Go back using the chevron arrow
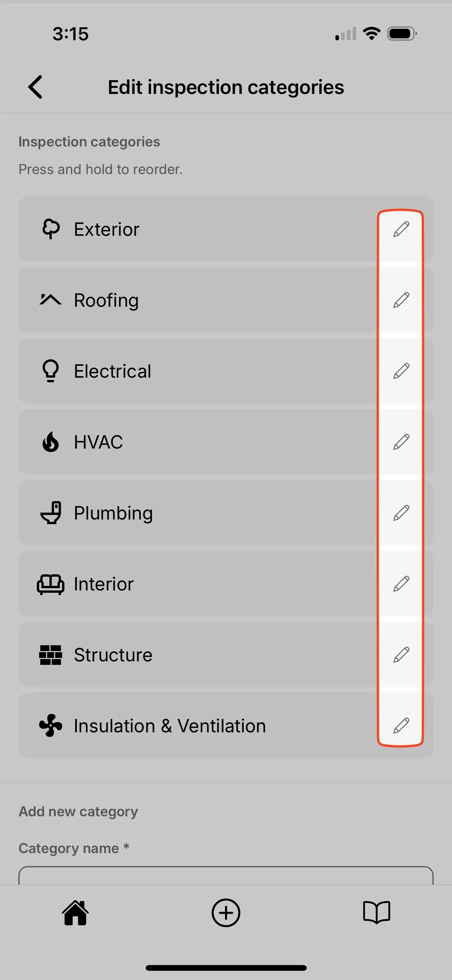452x980 pixels. 35,87
